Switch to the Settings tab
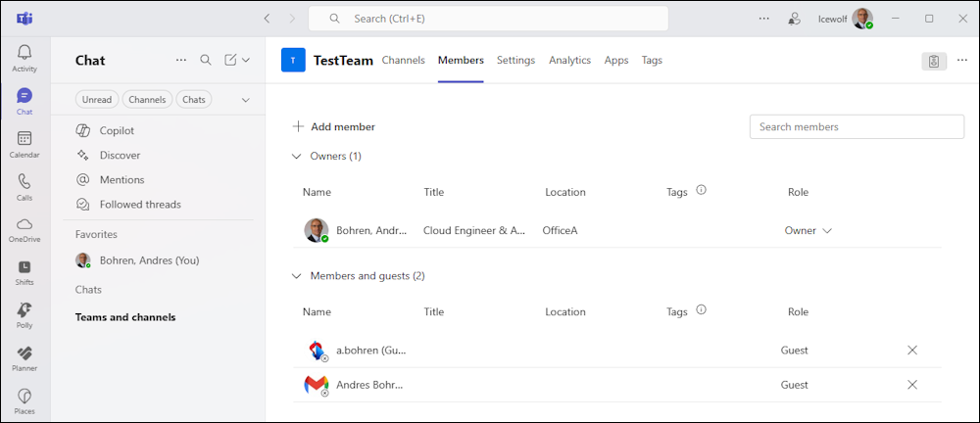The height and width of the screenshot is (423, 980). (515, 60)
